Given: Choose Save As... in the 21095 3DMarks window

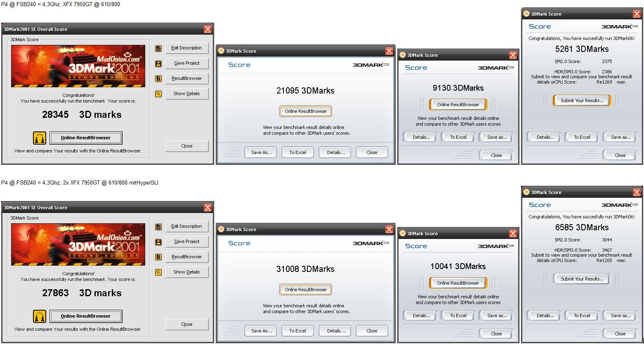Looking at the screenshot, I should pos(261,152).
